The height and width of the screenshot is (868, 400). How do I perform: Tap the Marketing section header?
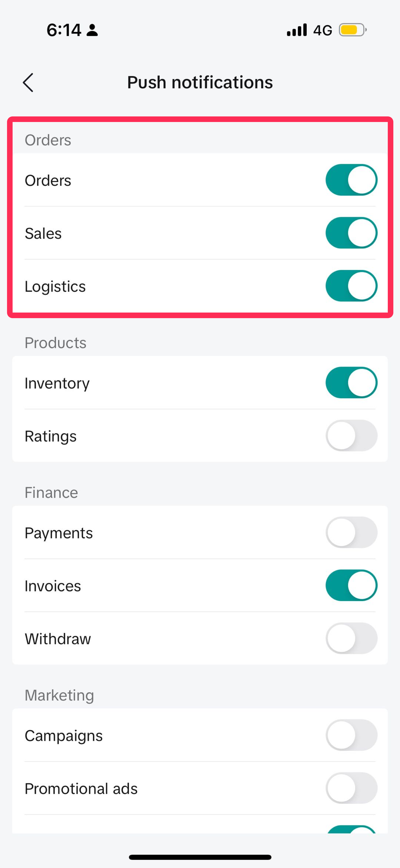(59, 695)
